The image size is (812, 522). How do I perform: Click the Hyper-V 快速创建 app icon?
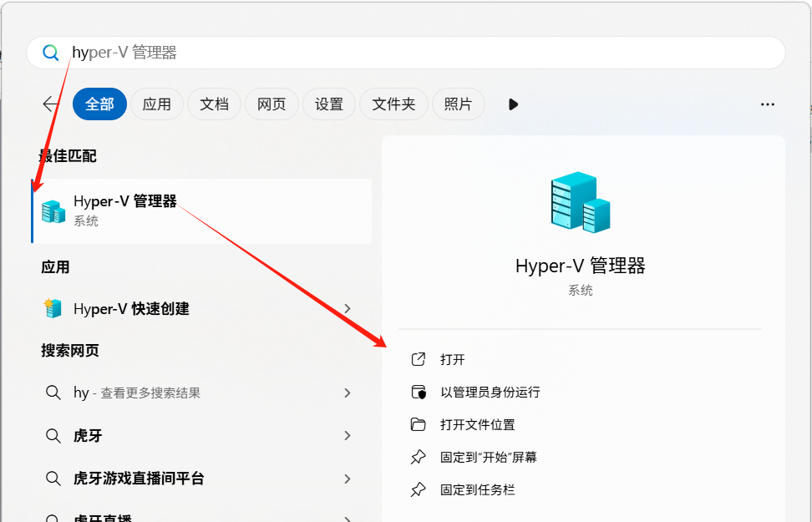(x=53, y=309)
